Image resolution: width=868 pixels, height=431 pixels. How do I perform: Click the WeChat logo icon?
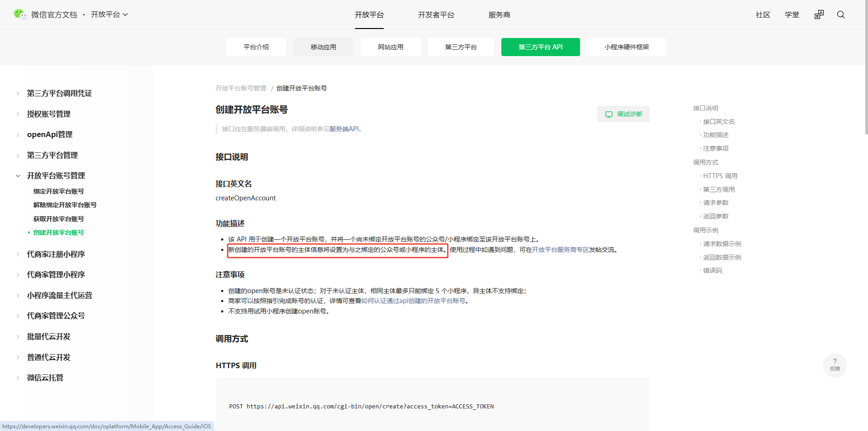20,14
